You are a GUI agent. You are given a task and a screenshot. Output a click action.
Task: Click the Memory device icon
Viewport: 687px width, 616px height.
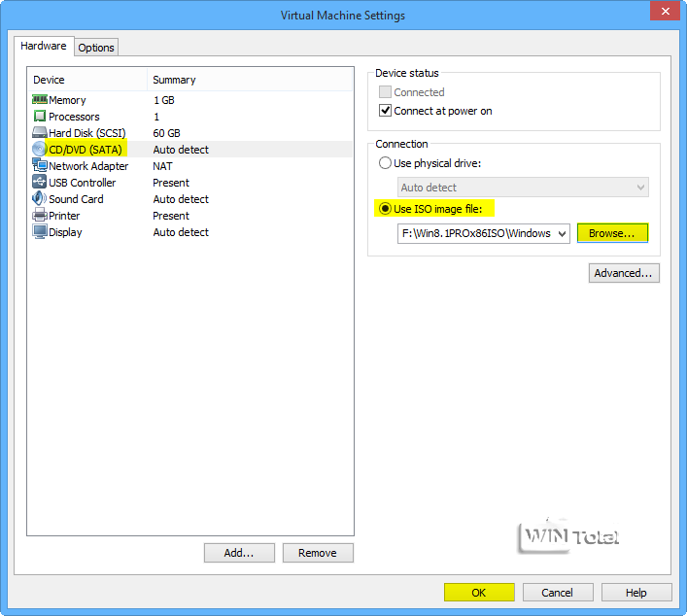click(40, 100)
